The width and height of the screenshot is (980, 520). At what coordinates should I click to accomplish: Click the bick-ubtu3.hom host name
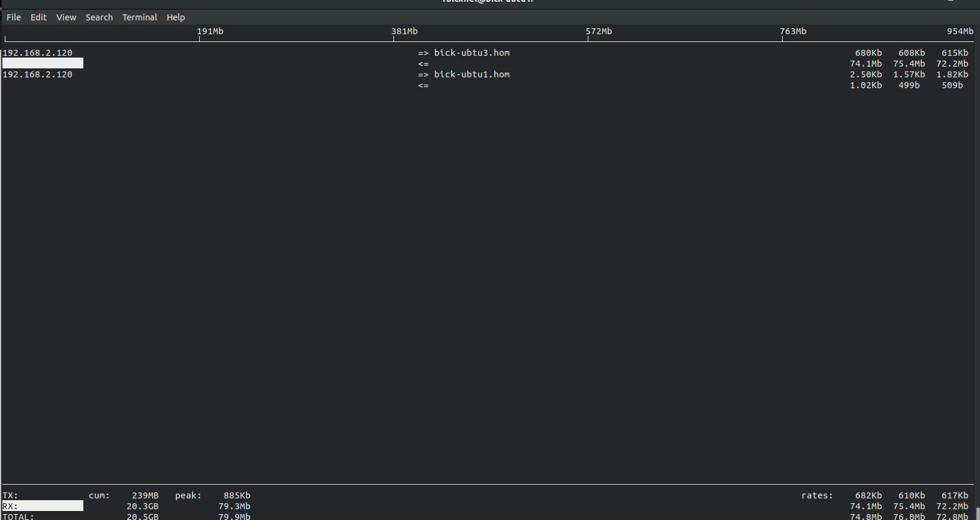point(471,53)
